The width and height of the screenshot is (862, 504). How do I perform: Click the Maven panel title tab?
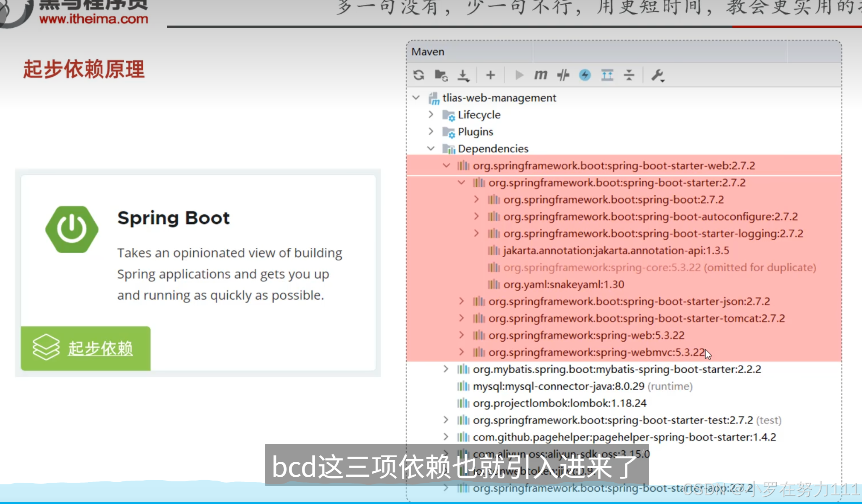coord(428,52)
